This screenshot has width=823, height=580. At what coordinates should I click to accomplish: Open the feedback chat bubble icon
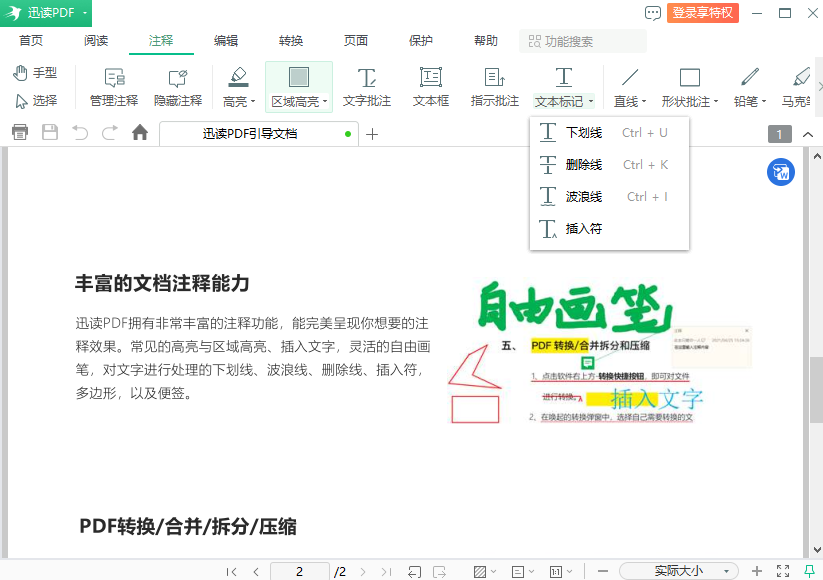coord(653,13)
